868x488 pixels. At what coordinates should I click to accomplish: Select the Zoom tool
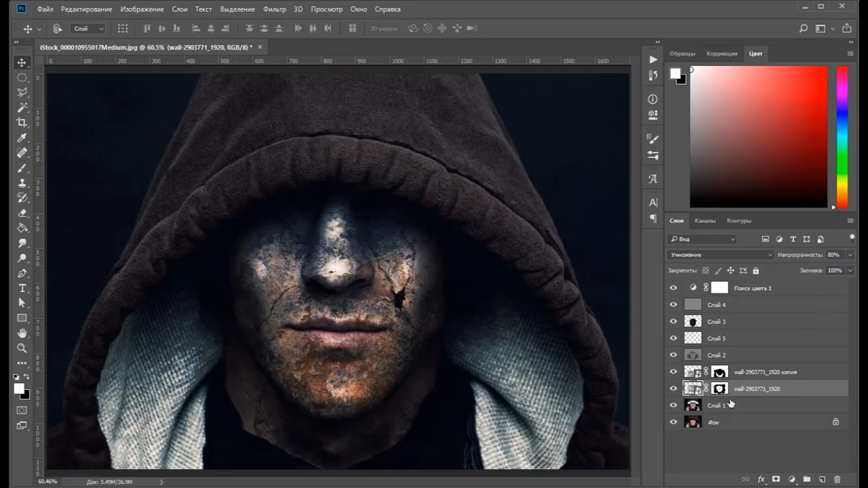click(22, 348)
